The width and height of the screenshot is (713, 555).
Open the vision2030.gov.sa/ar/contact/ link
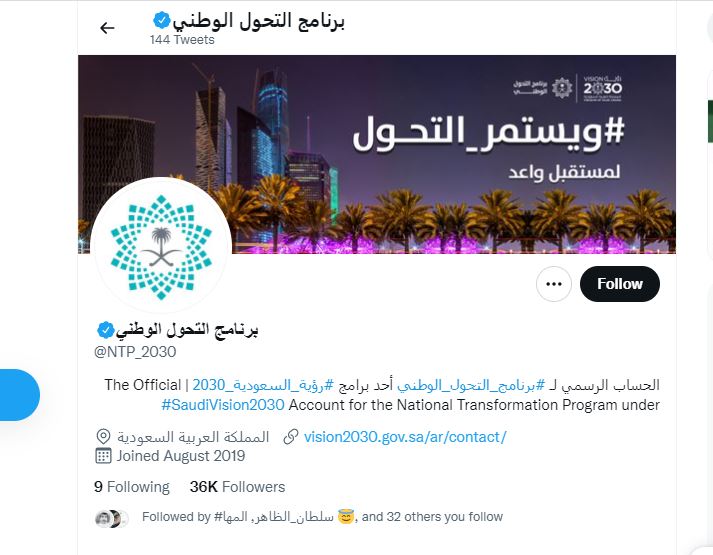click(405, 437)
